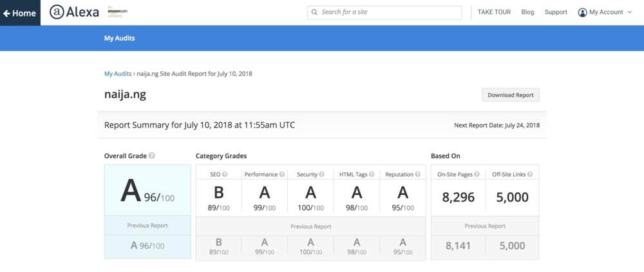Click the Amazon company logo
Screen dimensions: 644x272
[117, 12]
